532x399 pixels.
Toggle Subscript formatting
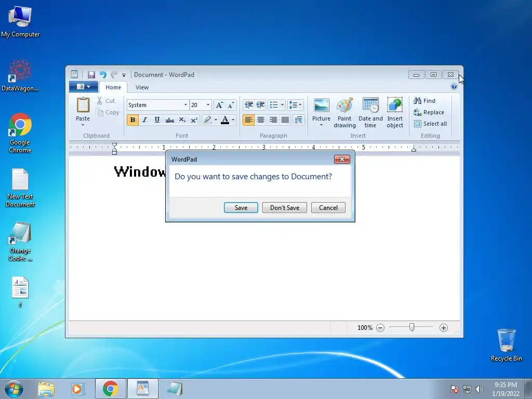[x=182, y=120]
